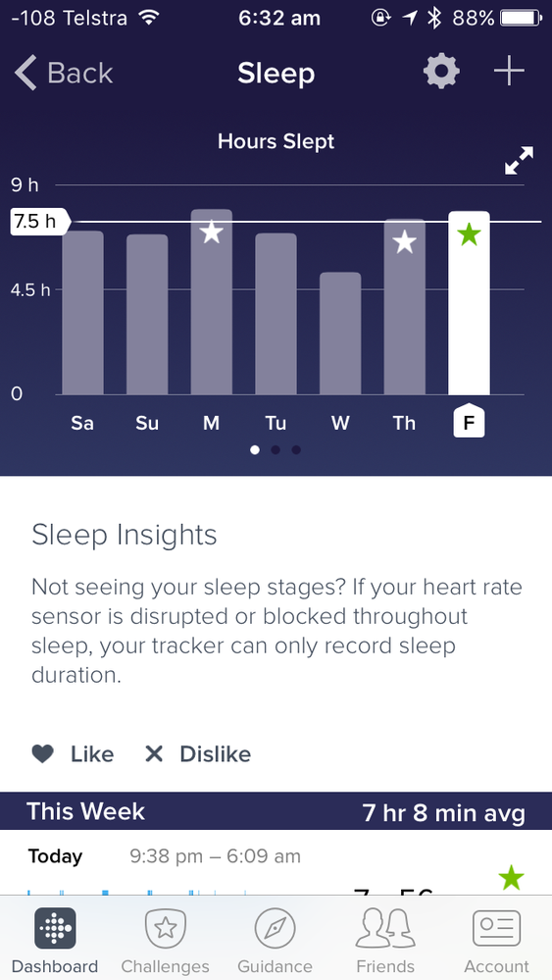Dislike the Sleep Insights tip

tap(198, 753)
